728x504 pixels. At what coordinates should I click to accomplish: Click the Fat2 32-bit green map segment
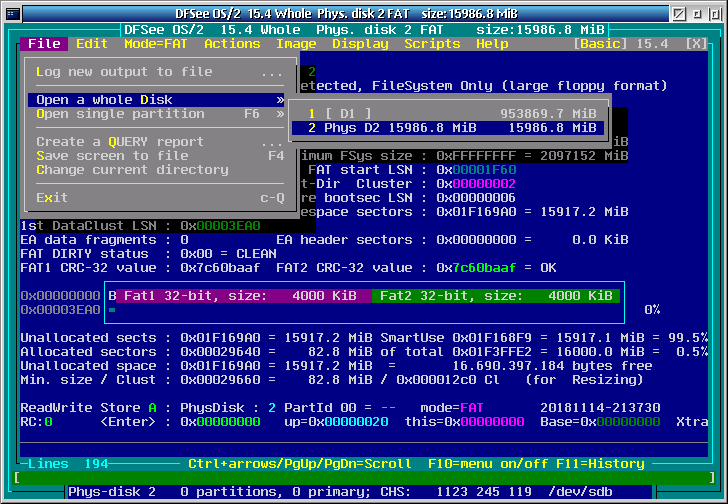496,296
